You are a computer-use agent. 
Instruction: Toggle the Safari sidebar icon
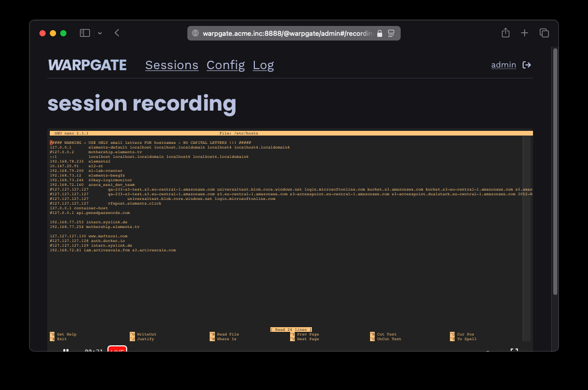coord(85,33)
